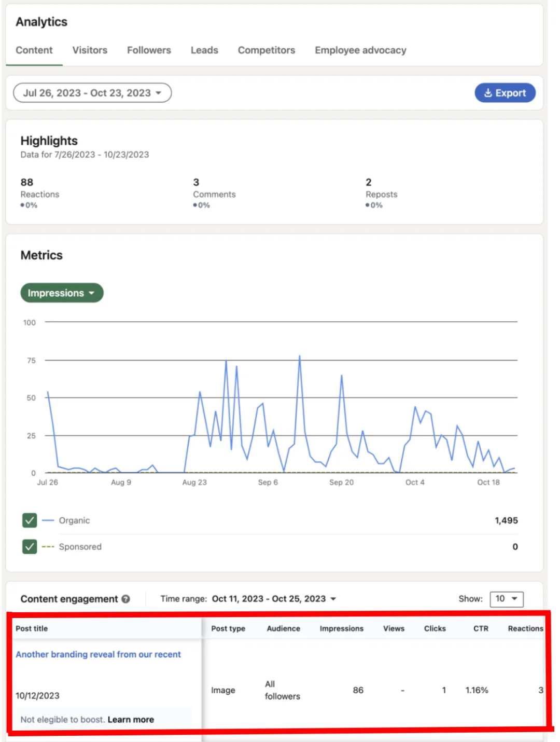Select the Competitors tab

coord(267,50)
